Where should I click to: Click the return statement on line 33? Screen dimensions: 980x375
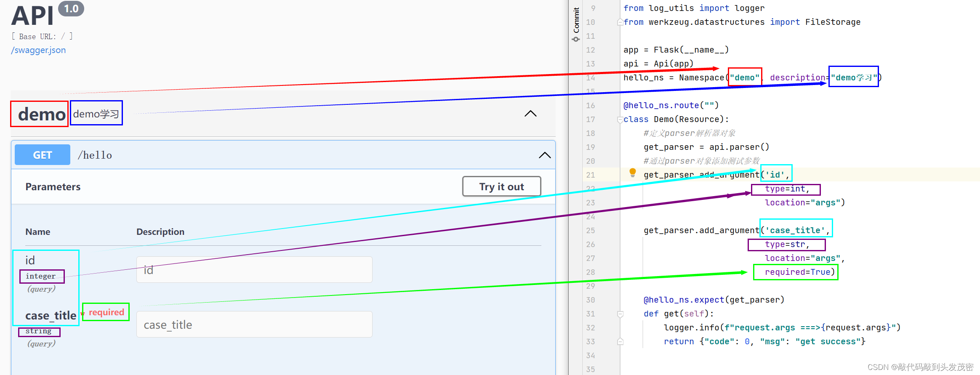coord(764,341)
